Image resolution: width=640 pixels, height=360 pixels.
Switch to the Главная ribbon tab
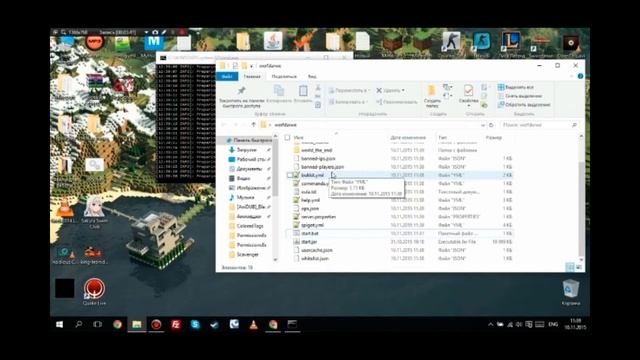tap(252, 76)
